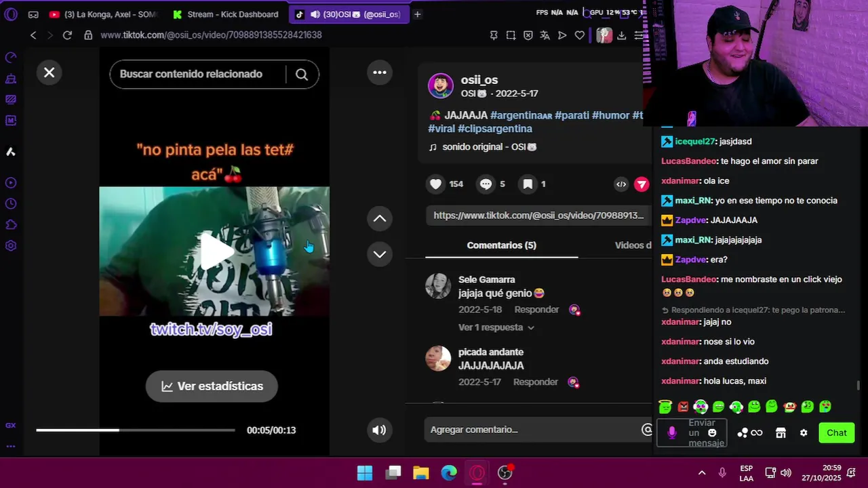The image size is (868, 488).
Task: Open embed code icon
Action: [621, 184]
